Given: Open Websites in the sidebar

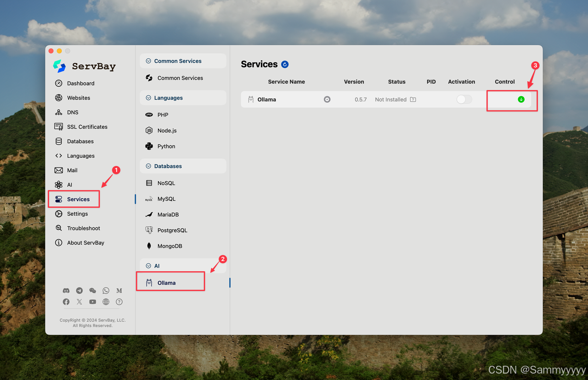Looking at the screenshot, I should click(72, 98).
